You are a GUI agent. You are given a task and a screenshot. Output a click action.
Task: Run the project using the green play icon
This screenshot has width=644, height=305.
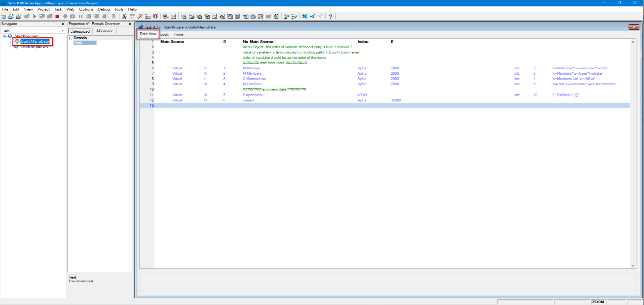coord(35,16)
